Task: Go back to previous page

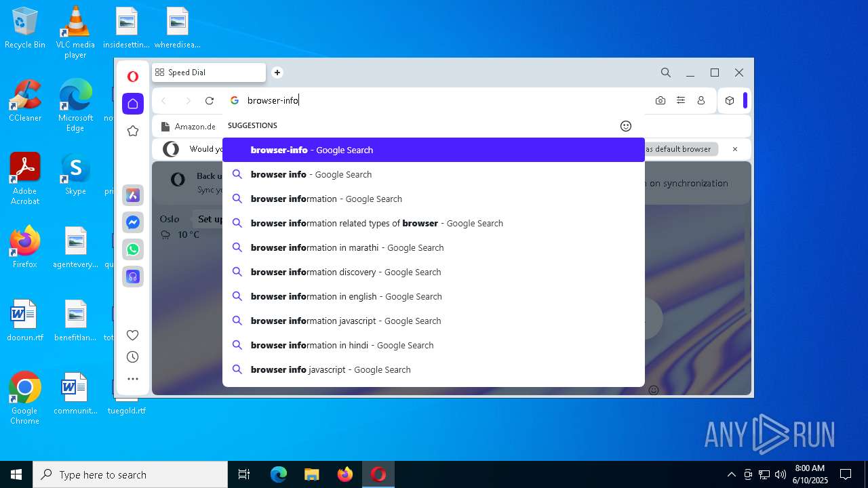Action: pos(163,100)
